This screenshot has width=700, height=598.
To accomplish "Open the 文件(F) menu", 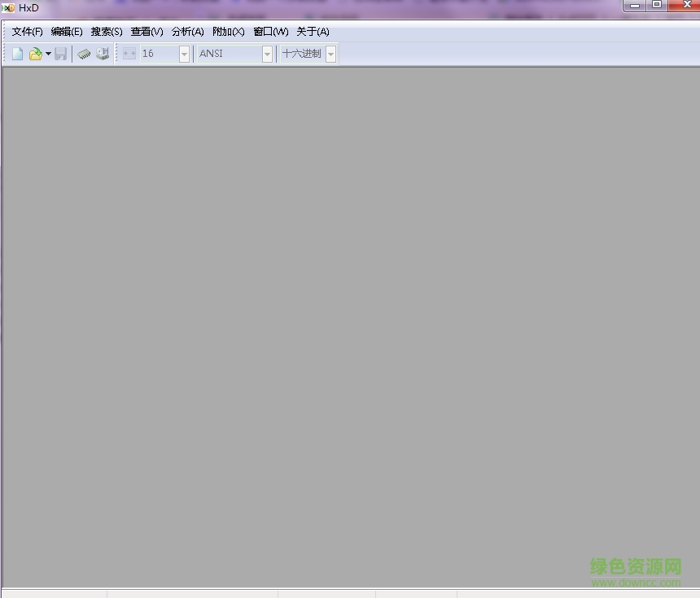I will pos(25,32).
